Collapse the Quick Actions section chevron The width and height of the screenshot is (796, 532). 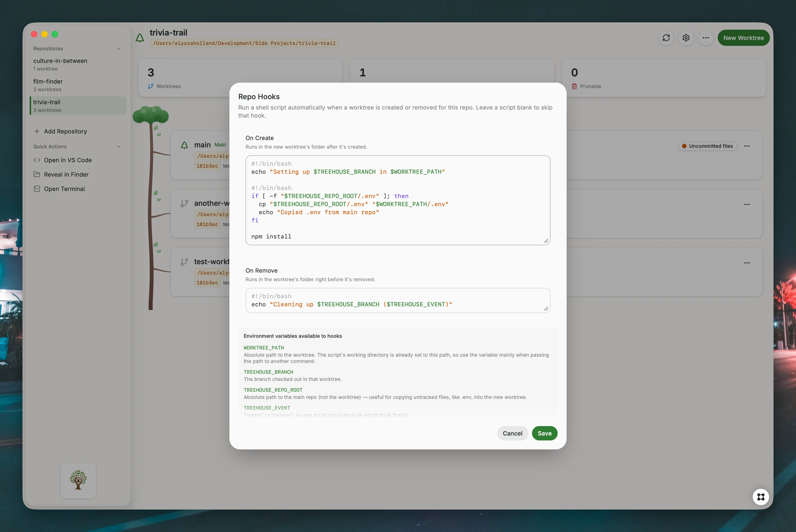[119, 146]
